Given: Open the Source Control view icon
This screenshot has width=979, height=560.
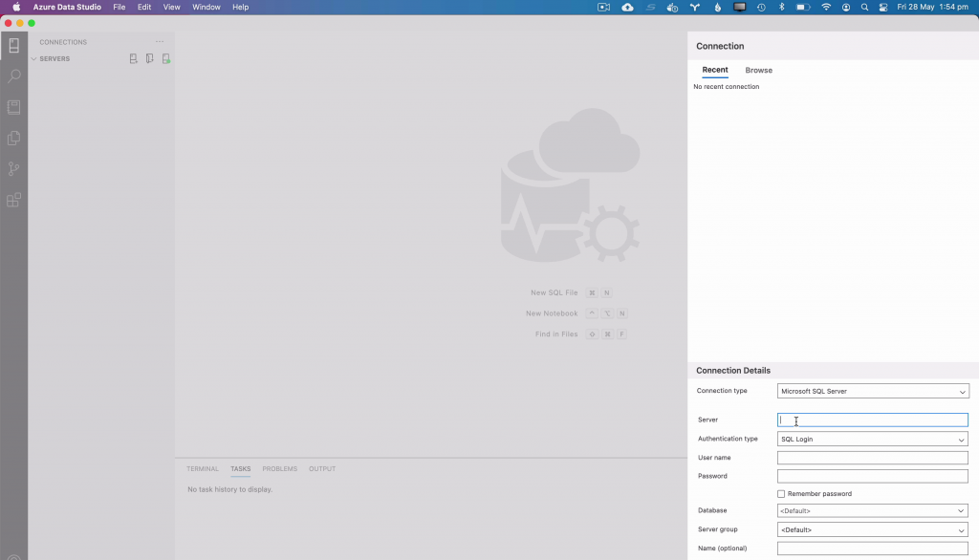Looking at the screenshot, I should 13,169.
